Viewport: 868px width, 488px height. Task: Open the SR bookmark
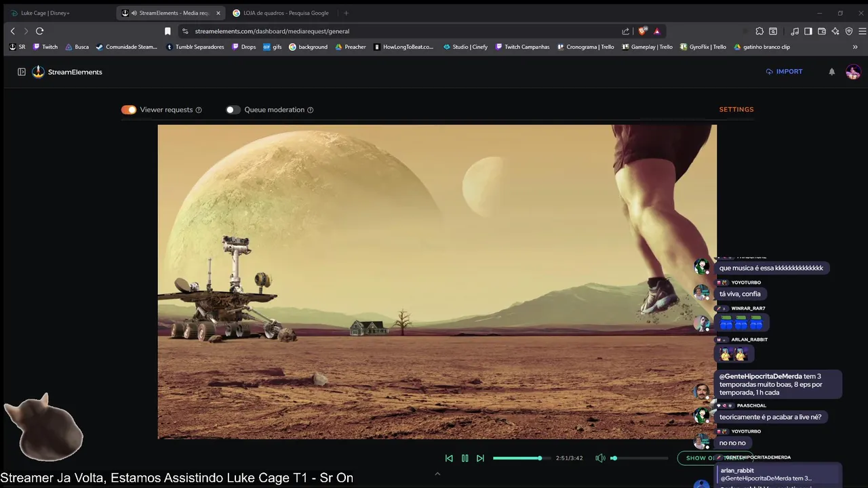coord(18,47)
